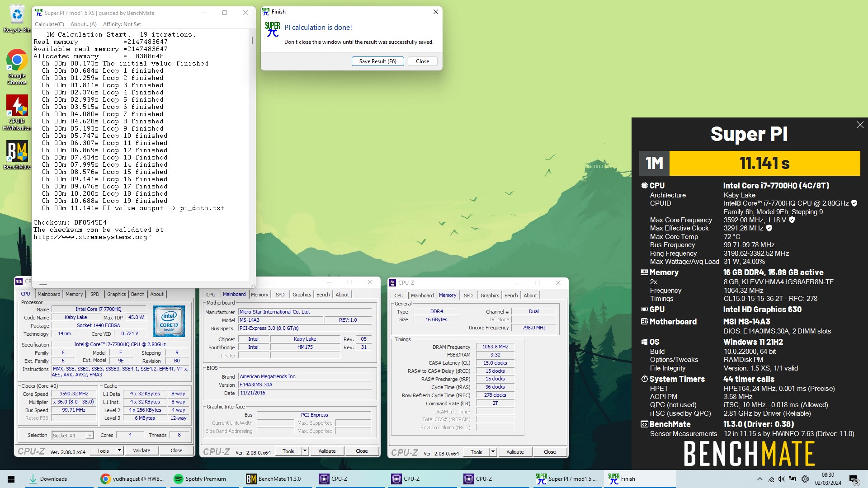
Task: Open the Recycle Bin desktop icon
Action: click(x=17, y=18)
